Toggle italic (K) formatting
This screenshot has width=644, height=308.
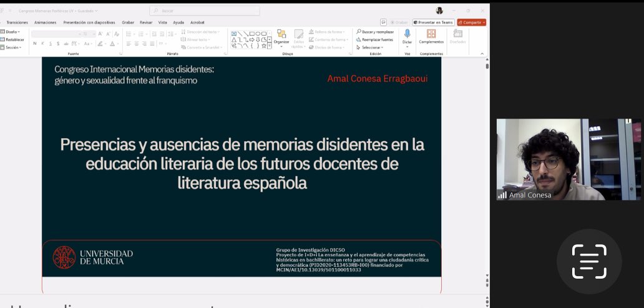pyautogui.click(x=42, y=44)
